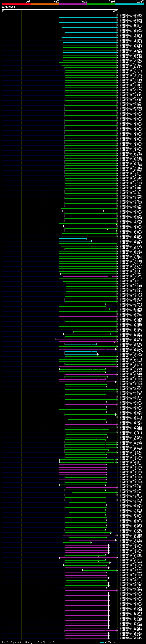
Task: Open hit UniRef100_C1FG69
Action: [131, 588]
